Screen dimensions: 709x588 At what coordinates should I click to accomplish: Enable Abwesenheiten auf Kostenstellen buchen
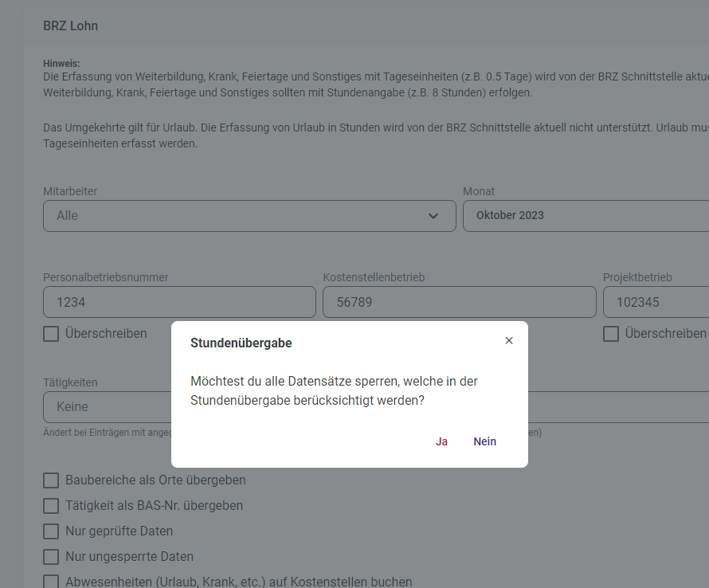point(51,582)
